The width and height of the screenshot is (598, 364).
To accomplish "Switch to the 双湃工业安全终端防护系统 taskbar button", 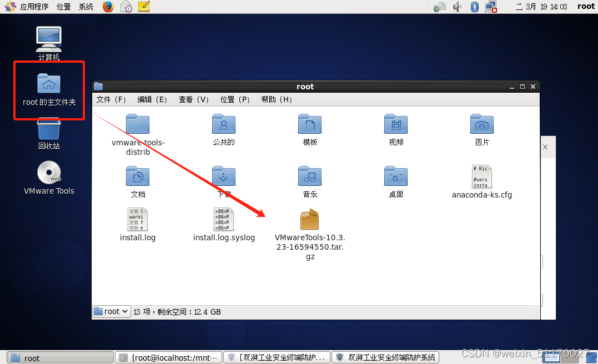I will click(x=385, y=357).
